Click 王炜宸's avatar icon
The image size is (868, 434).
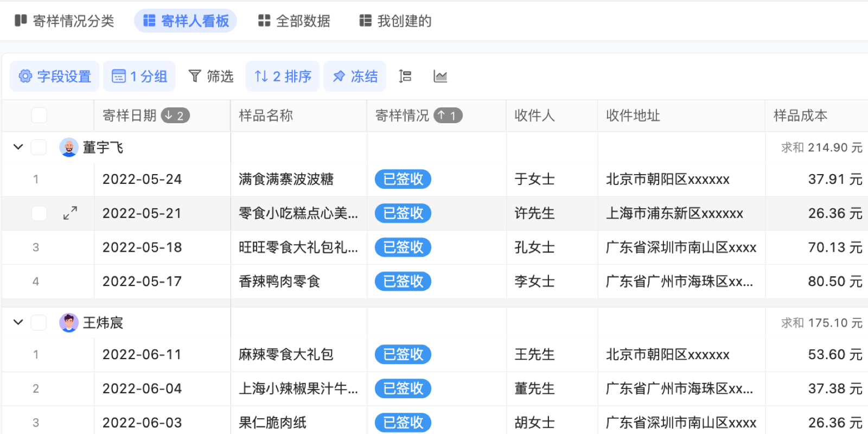coord(69,323)
